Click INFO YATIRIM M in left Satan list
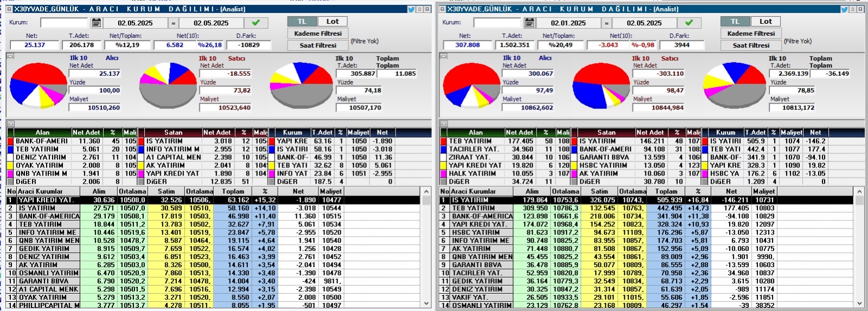 [x=173, y=149]
